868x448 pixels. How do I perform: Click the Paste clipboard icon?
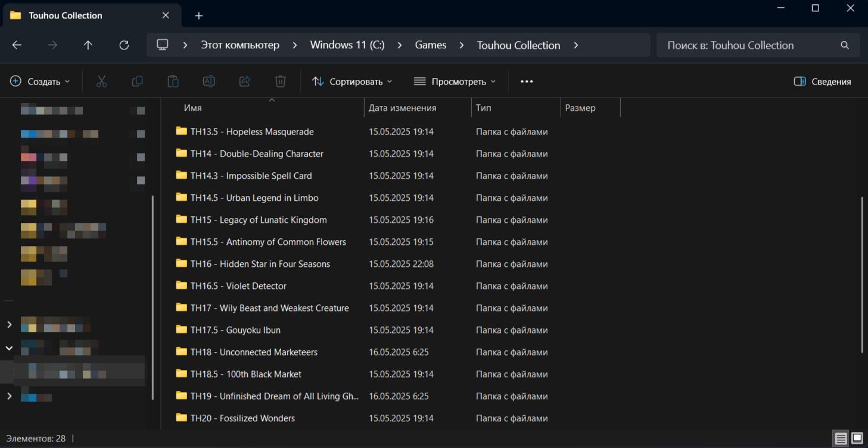173,82
